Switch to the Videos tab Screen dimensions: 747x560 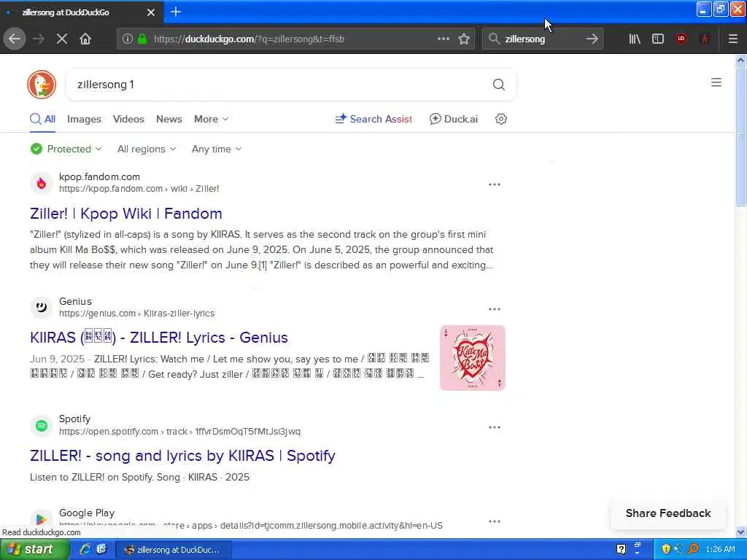pos(128,119)
